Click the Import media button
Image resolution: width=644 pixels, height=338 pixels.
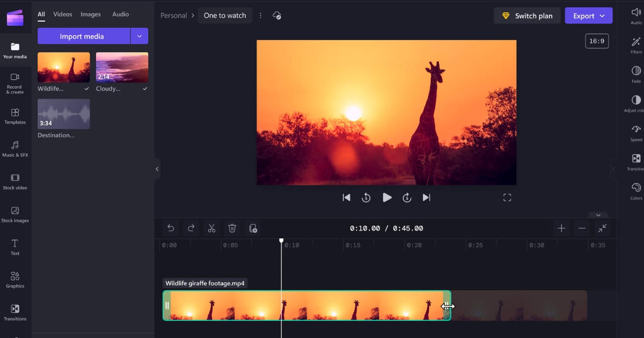(x=82, y=36)
